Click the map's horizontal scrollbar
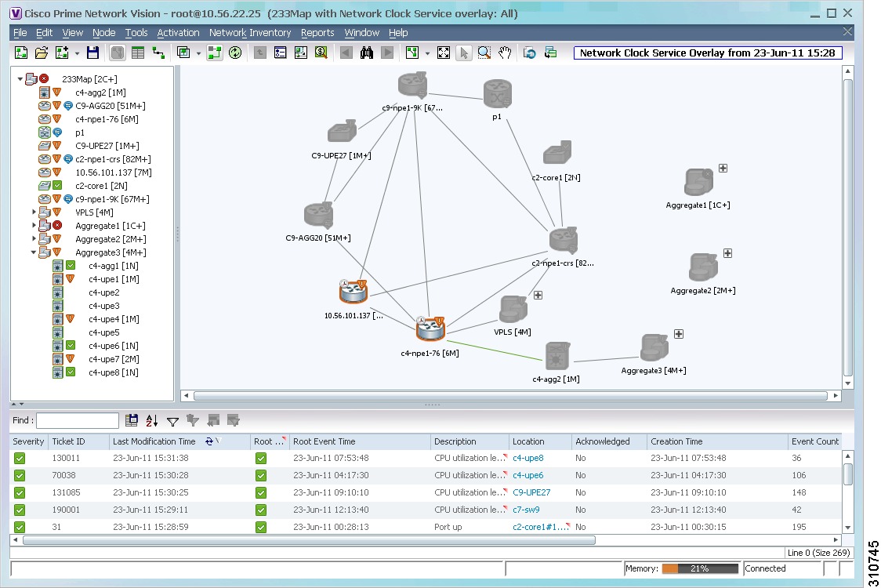Screen dimensions: 881x588 coord(510,396)
